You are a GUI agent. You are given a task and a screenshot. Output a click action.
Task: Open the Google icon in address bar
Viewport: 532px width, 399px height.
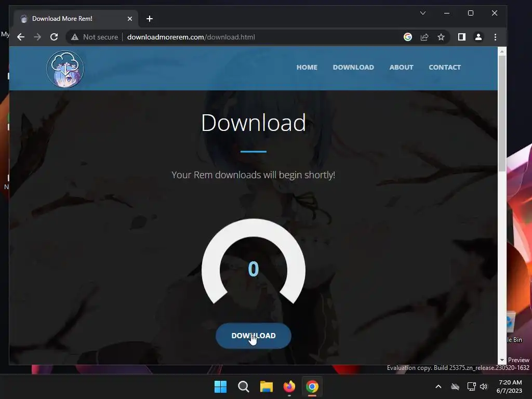tap(408, 37)
